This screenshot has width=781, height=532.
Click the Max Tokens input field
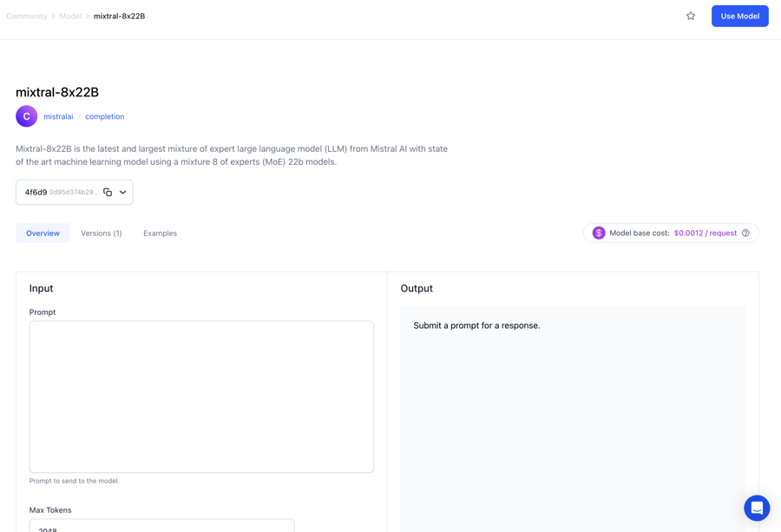161,526
